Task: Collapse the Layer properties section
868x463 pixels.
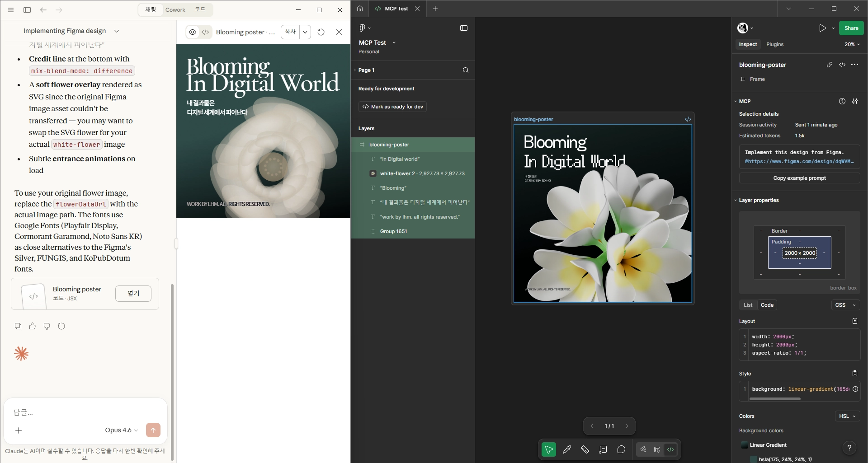Action: click(736, 200)
